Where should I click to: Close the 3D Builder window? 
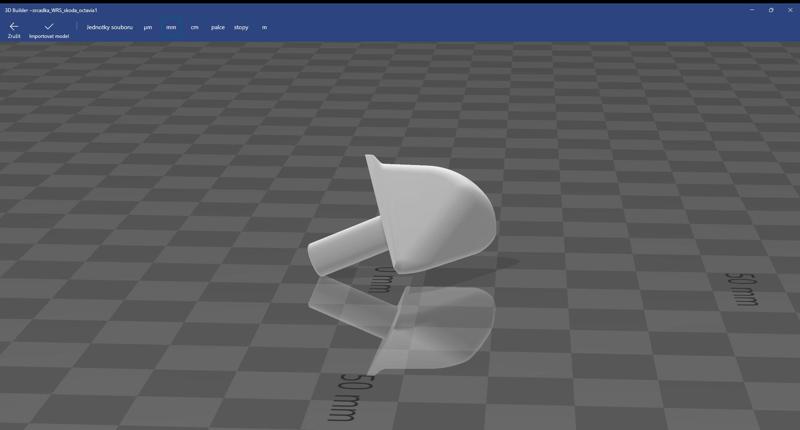coord(790,10)
